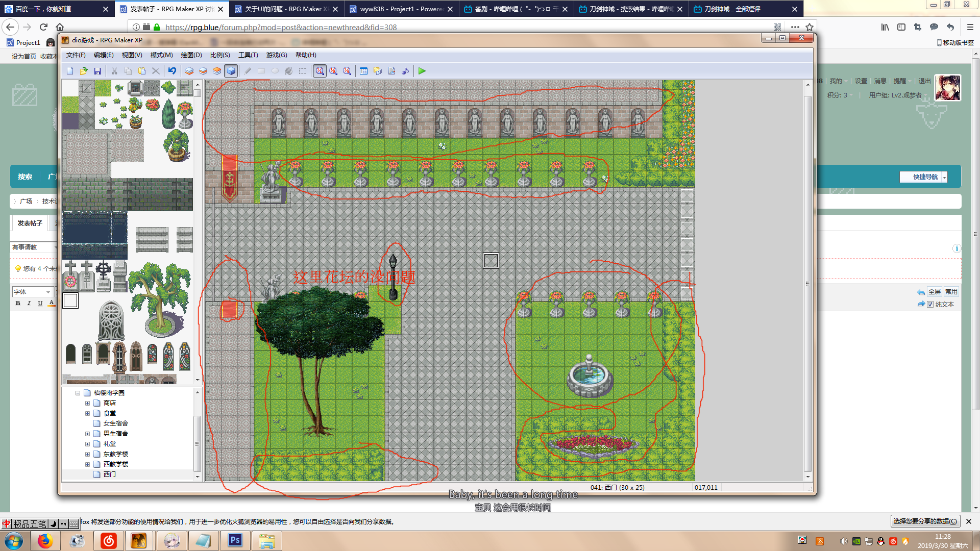Screen dimensions: 980x551
Task: Expand the 东教学楼 map node
Action: coord(87,454)
